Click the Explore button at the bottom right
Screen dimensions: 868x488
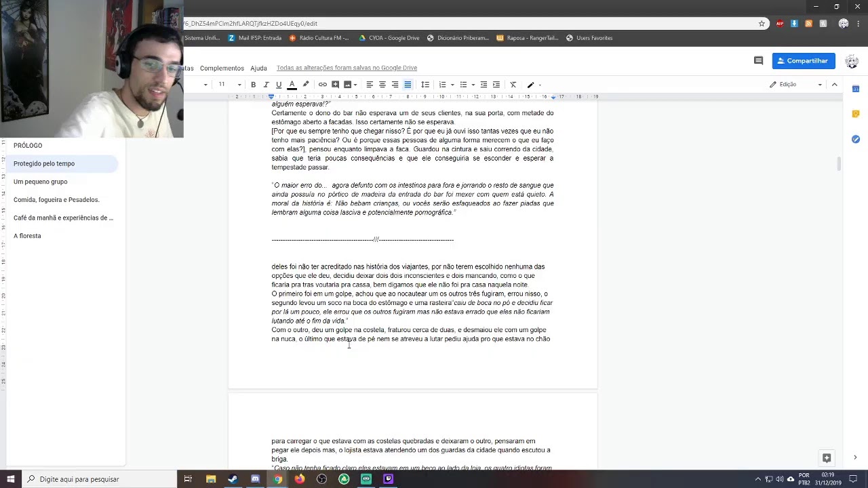click(x=826, y=457)
